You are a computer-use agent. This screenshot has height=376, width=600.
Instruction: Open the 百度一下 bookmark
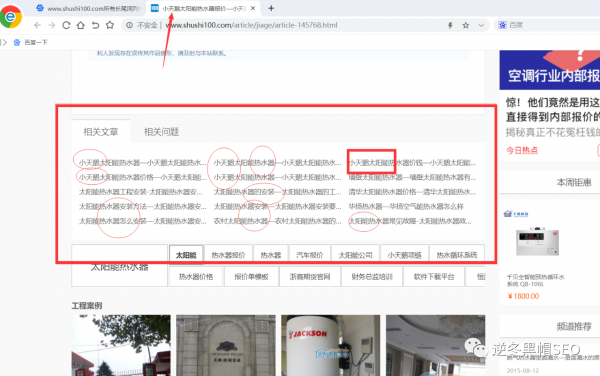point(31,42)
